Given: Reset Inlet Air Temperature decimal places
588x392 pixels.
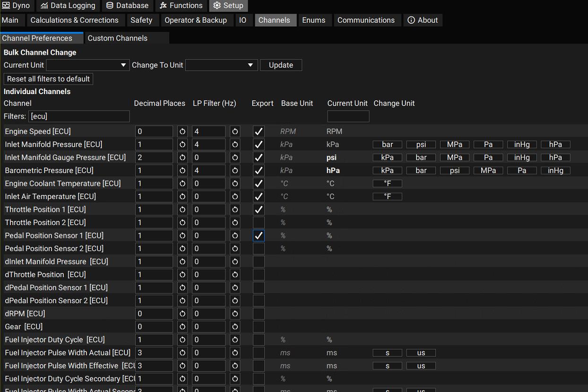Looking at the screenshot, I should click(182, 196).
